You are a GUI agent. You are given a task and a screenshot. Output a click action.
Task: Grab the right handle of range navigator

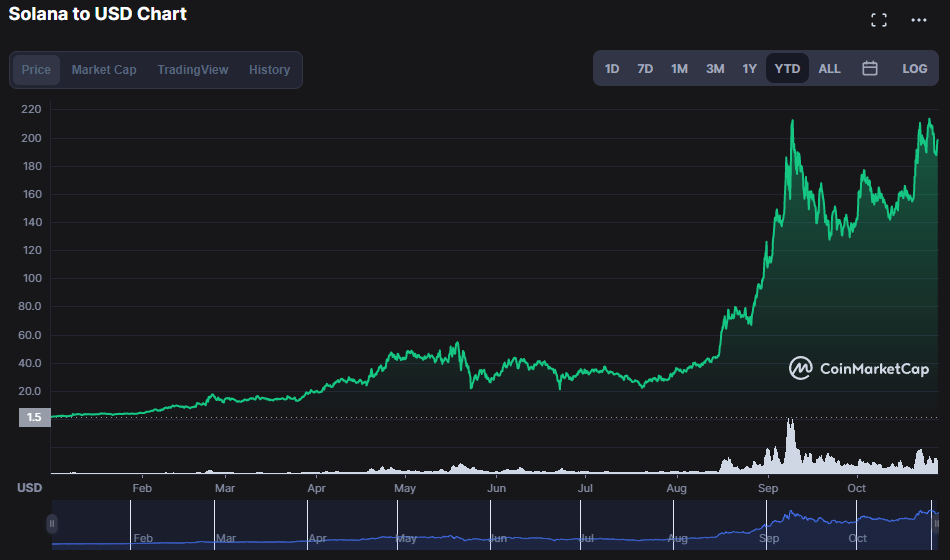click(x=937, y=524)
